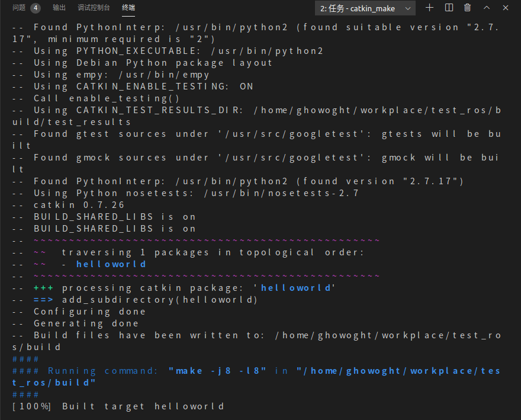Kill the terminal via the trash icon
The image size is (521, 420).
click(x=467, y=8)
